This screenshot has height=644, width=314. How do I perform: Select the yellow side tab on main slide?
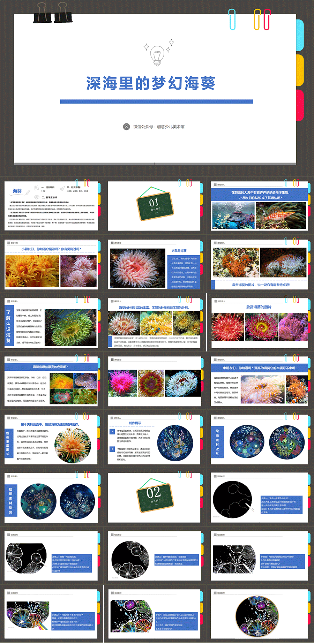point(300,70)
